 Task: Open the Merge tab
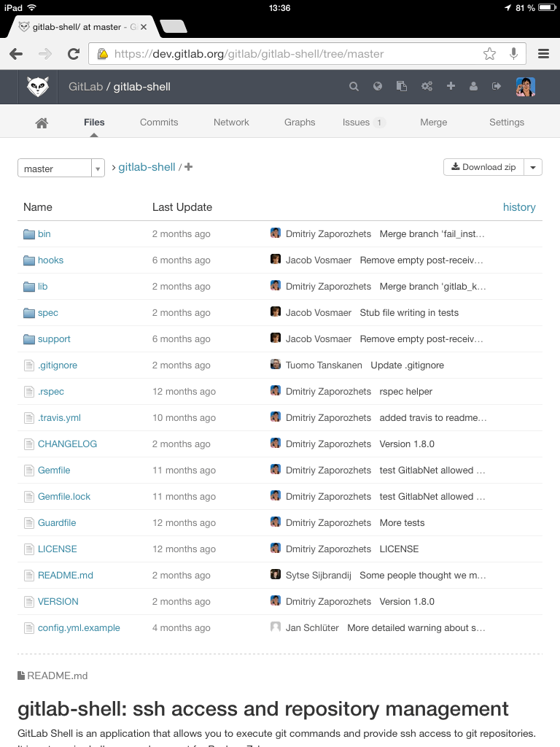click(x=433, y=123)
